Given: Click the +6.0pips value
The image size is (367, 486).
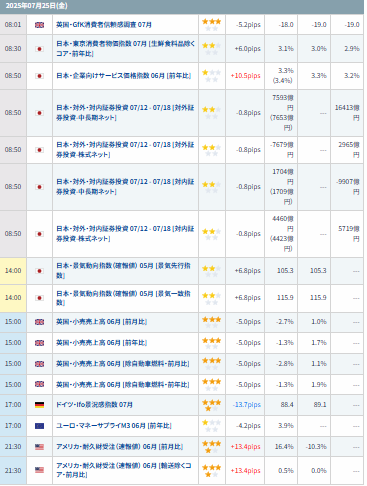Looking at the screenshot, I should pos(248,49).
